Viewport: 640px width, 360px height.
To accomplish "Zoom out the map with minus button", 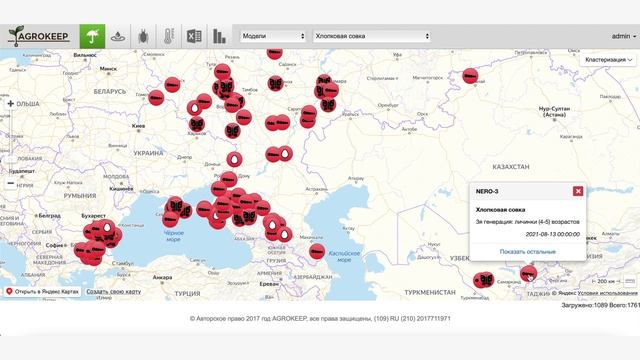I will coord(11,183).
